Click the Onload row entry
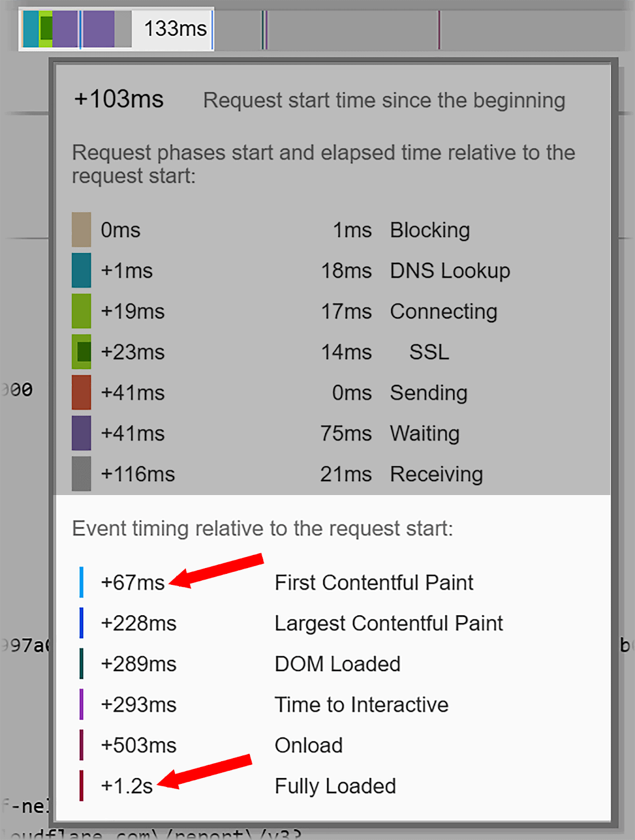The height and width of the screenshot is (840, 635). click(x=308, y=745)
